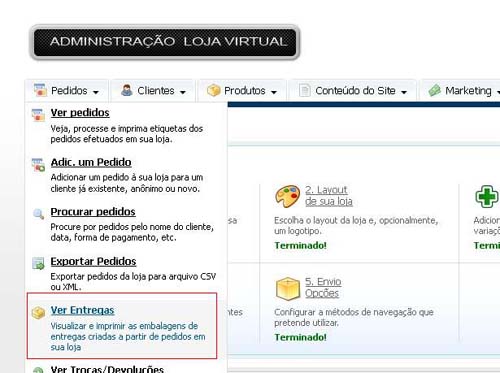Open the 5. Envio Opções link

point(323,287)
